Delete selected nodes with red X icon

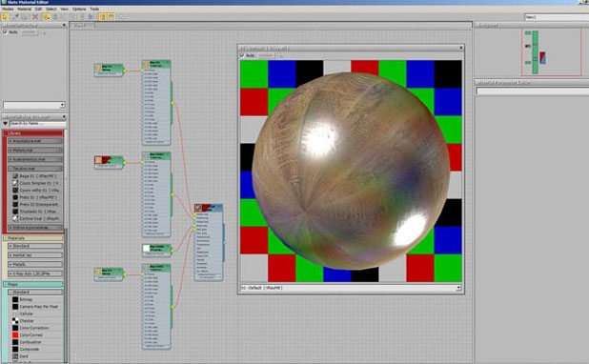(x=35, y=16)
